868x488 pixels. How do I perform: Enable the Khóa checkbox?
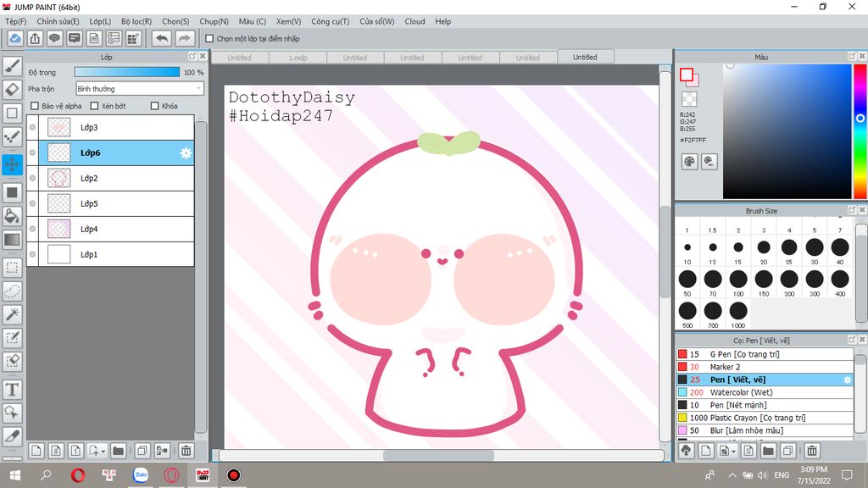[x=155, y=106]
